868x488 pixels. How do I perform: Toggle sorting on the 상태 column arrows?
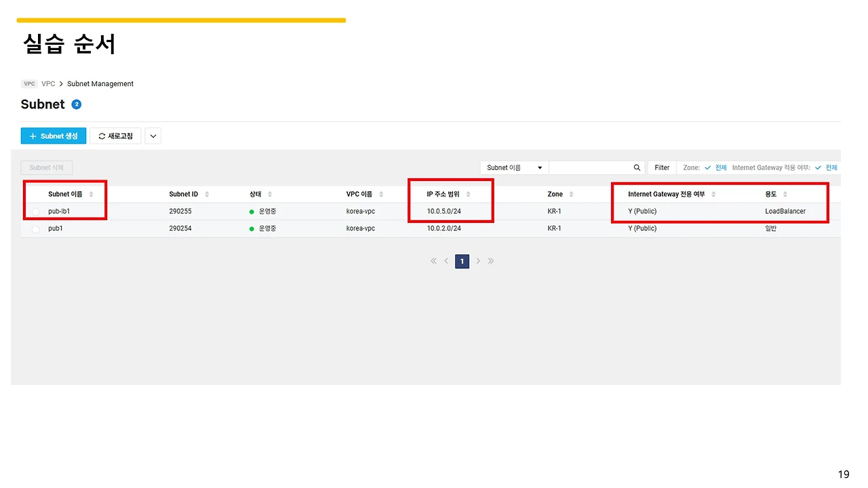click(270, 195)
